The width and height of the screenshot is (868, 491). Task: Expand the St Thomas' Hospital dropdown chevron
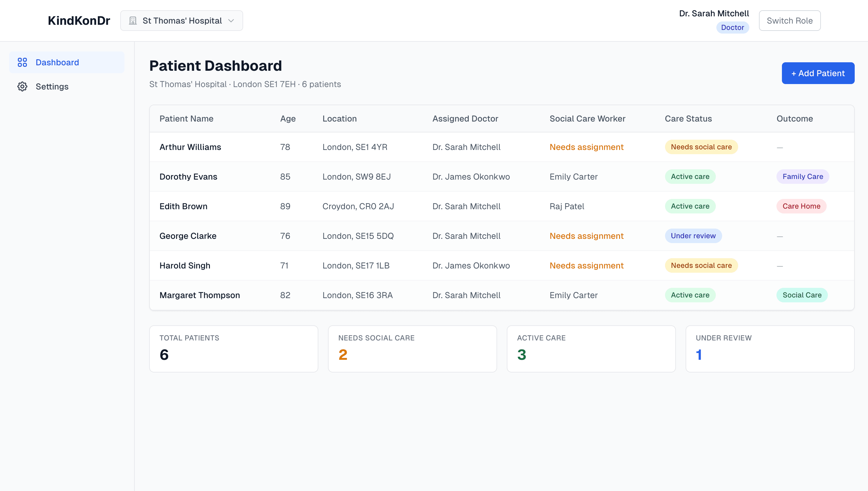(231, 21)
